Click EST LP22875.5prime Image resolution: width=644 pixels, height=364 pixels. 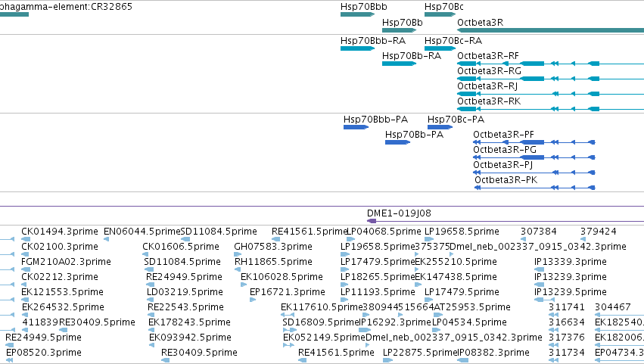click(x=420, y=353)
